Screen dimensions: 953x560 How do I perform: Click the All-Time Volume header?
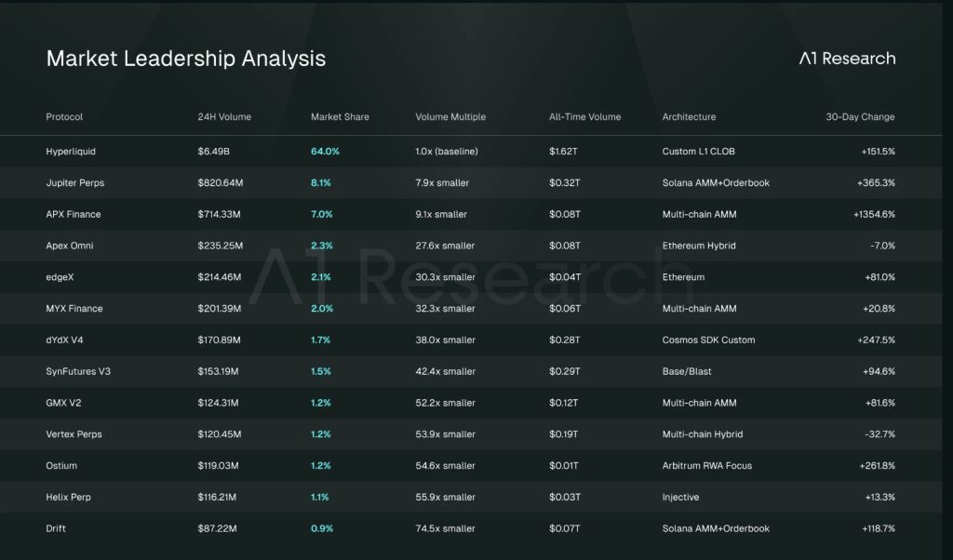point(584,117)
